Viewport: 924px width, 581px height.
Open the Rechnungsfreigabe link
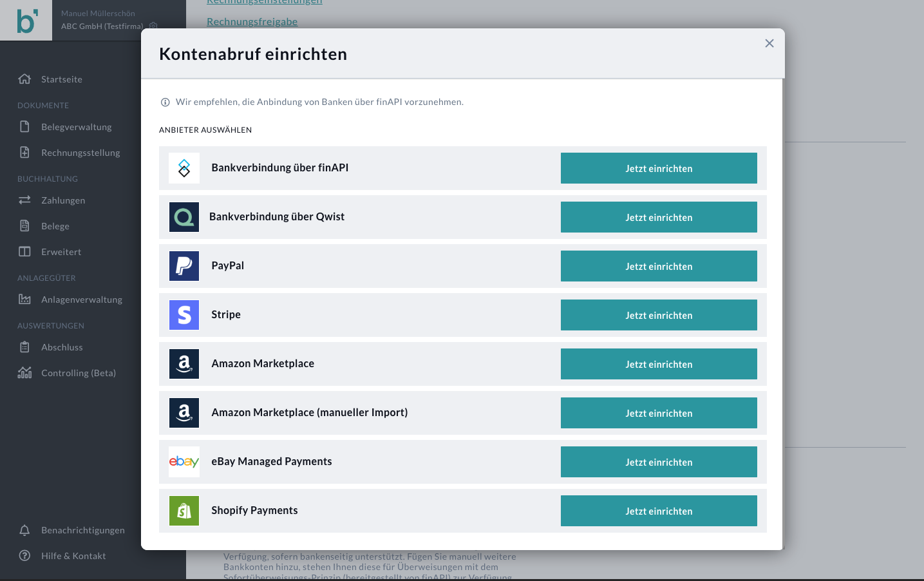coord(252,21)
